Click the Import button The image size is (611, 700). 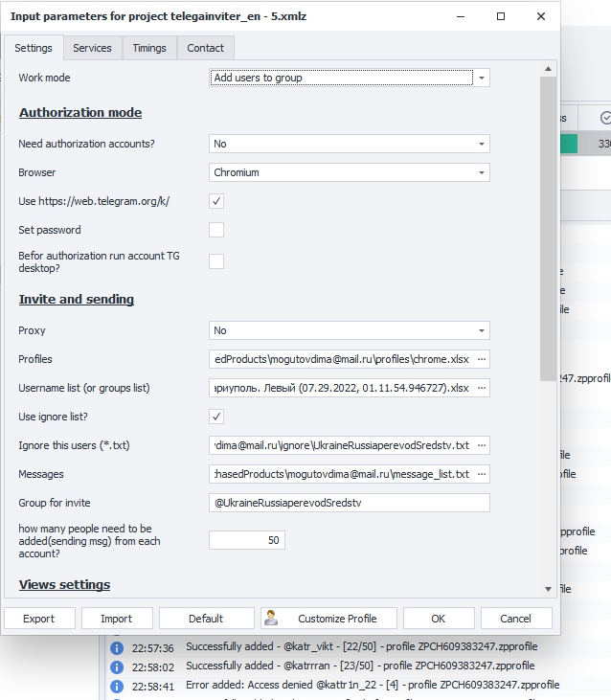point(117,619)
